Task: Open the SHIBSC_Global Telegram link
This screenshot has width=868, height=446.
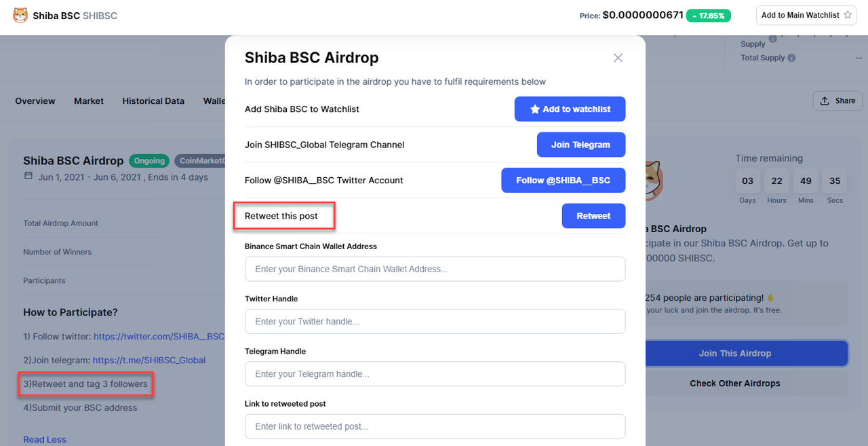Action: pos(149,360)
